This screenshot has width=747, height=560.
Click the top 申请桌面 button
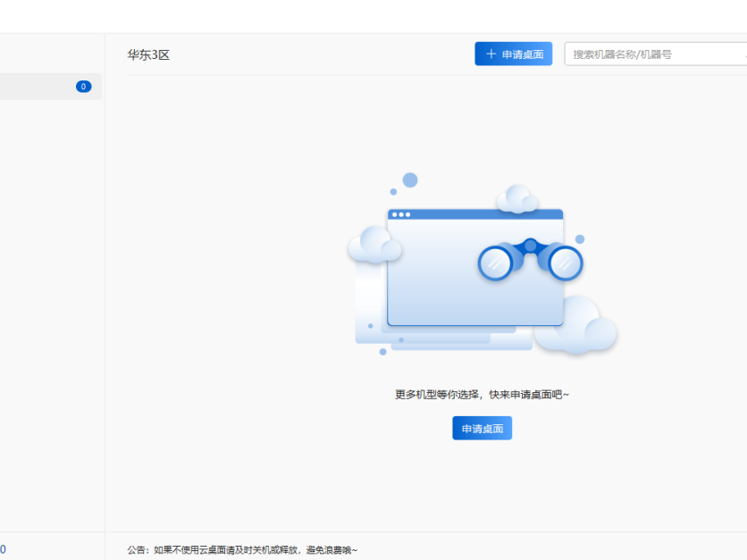(x=514, y=54)
